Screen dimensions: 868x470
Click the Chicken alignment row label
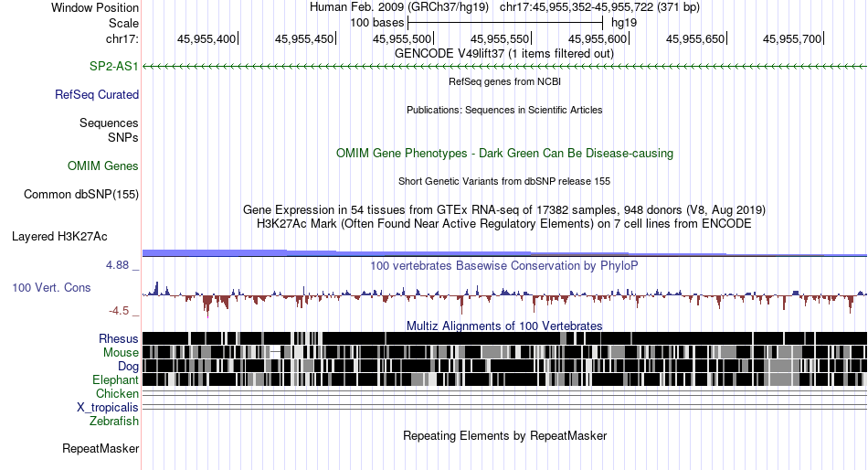coord(117,393)
